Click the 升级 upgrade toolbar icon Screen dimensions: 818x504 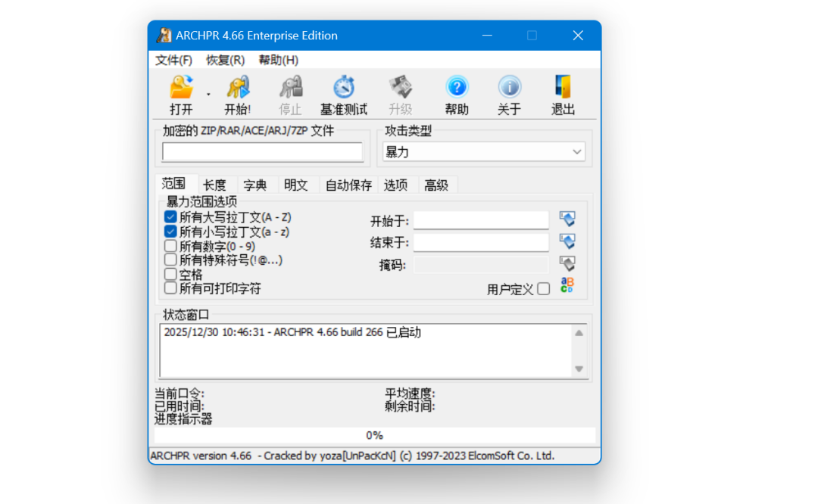[400, 88]
